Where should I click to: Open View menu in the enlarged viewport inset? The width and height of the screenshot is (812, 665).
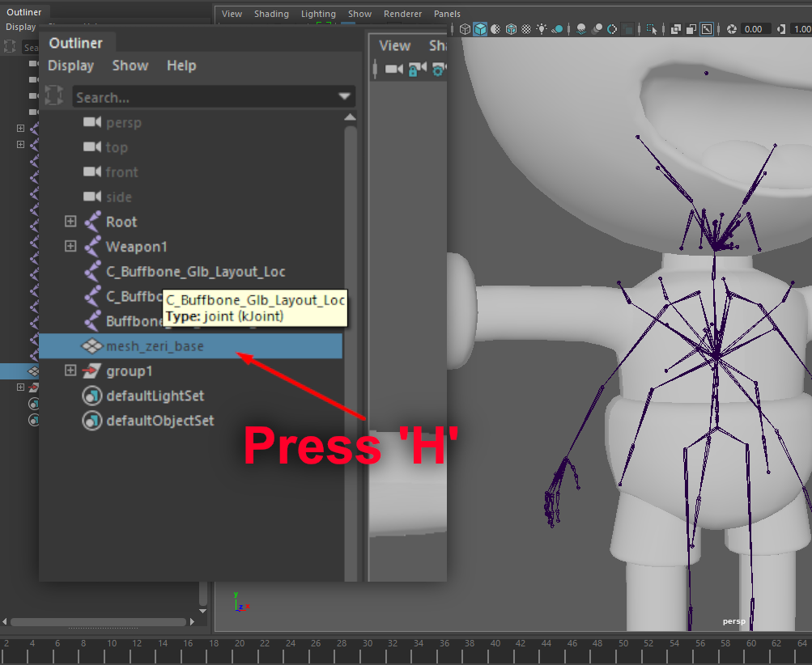(395, 45)
